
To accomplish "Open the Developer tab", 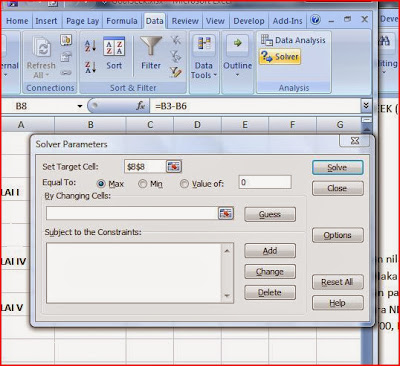I will point(249,21).
